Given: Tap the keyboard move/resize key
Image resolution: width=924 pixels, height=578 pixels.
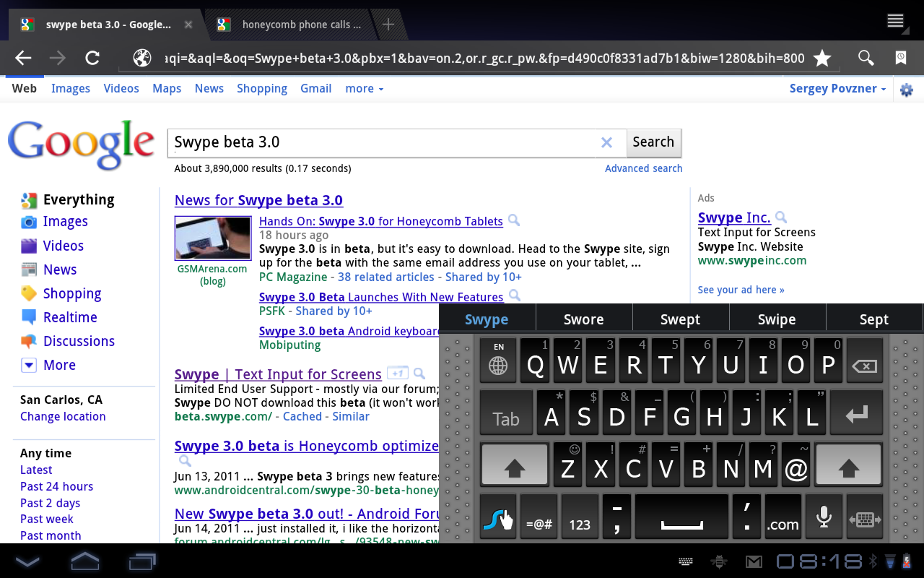Looking at the screenshot, I should coord(864,517).
